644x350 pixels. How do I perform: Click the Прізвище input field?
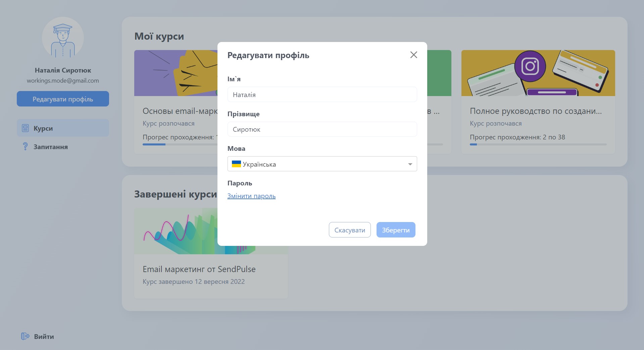coord(322,129)
